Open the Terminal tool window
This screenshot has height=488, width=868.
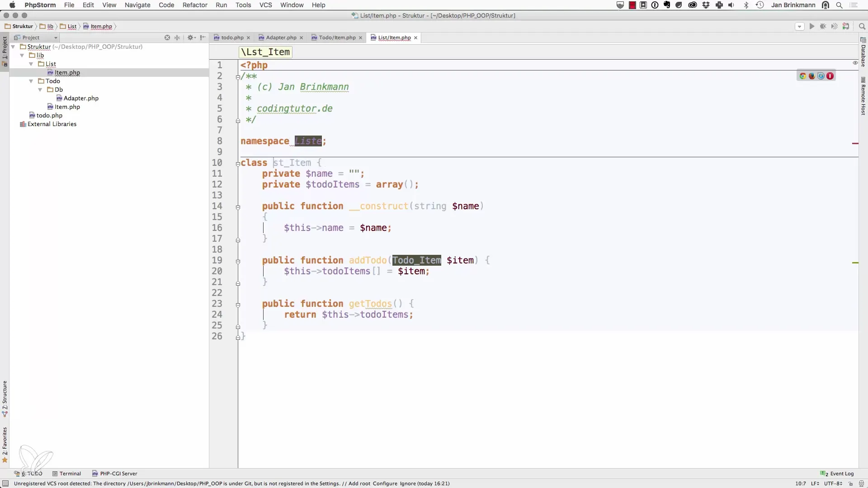tap(66, 474)
